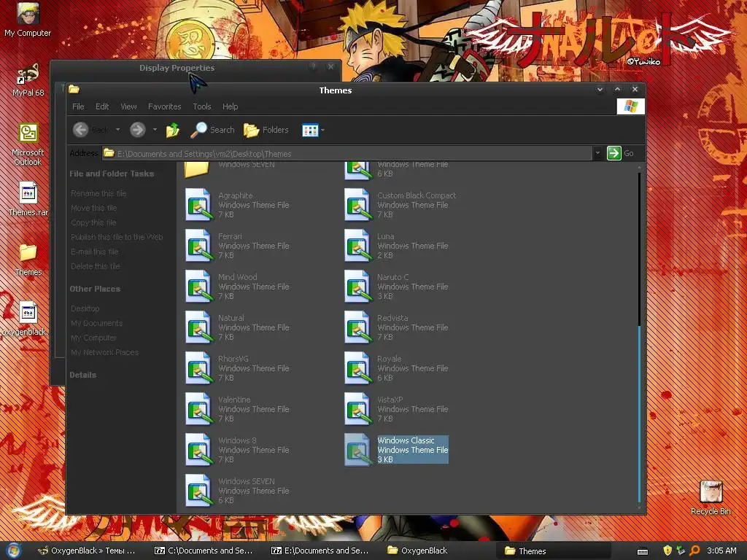This screenshot has height=560, width=747.
Task: Select the Themes folder on desktop
Action: (x=28, y=260)
